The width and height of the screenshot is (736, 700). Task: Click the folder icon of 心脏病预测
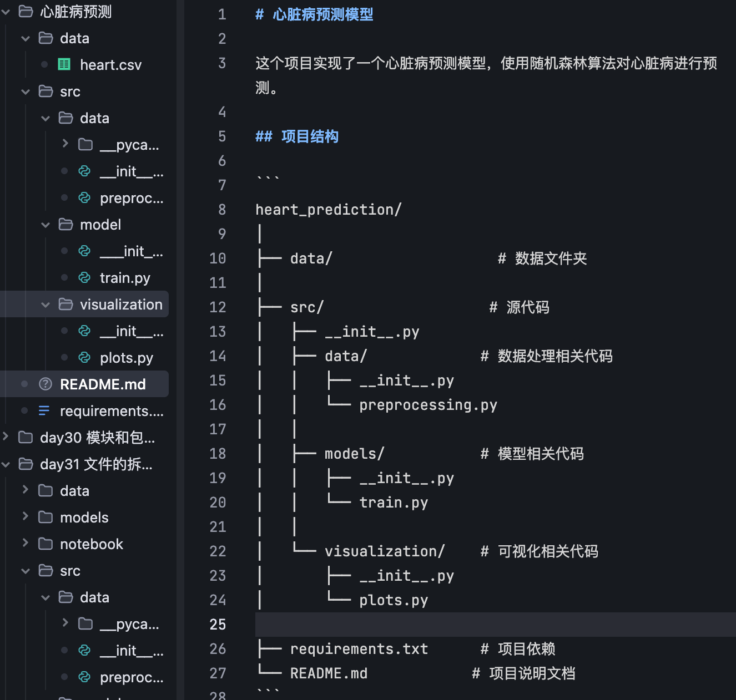26,11
